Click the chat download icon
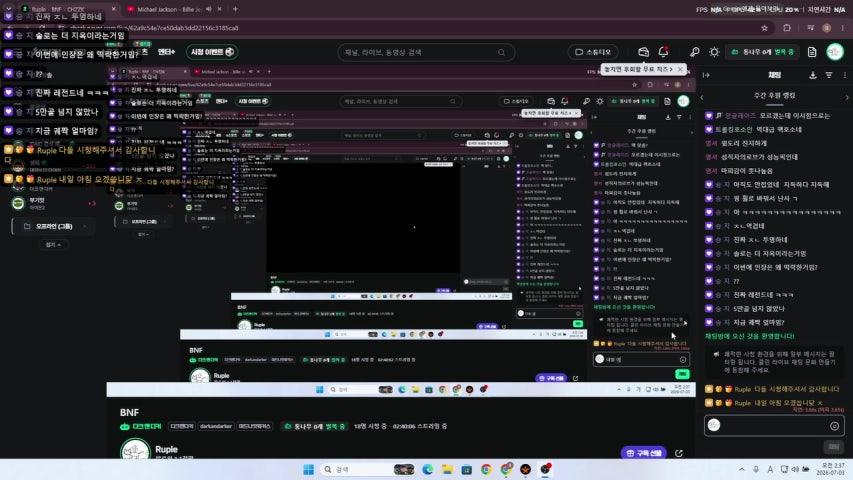The image size is (853, 480). pos(813,75)
